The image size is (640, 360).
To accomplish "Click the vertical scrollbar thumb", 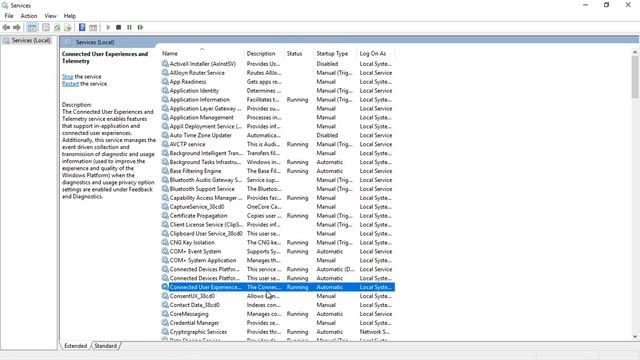I will coord(635,77).
